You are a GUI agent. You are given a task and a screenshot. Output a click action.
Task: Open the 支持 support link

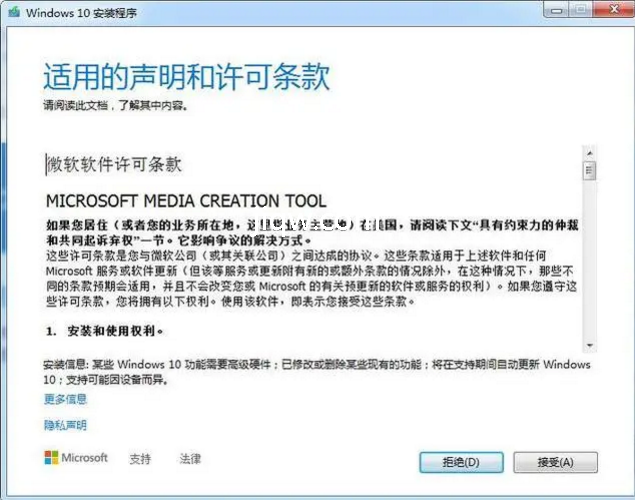pyautogui.click(x=140, y=459)
